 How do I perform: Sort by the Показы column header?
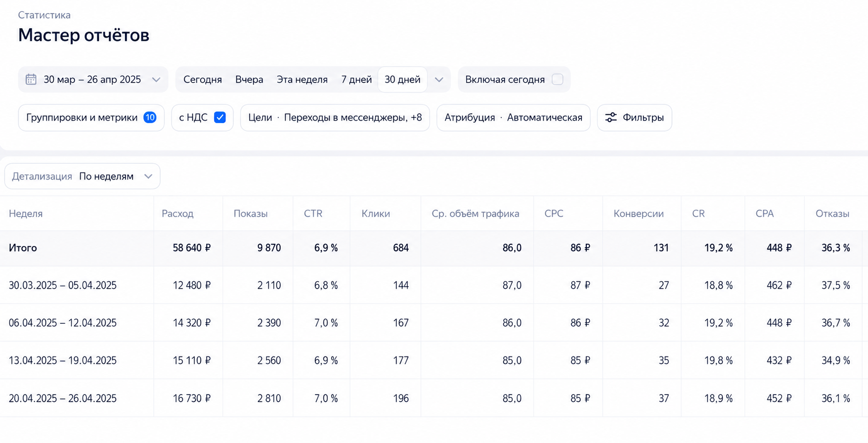tap(251, 214)
